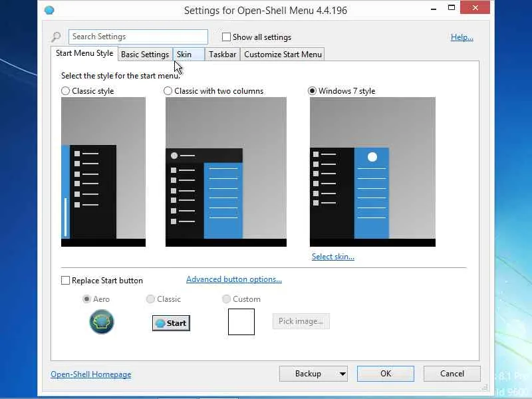Open the Customize Start Menu tab
The image size is (532, 399).
click(283, 55)
